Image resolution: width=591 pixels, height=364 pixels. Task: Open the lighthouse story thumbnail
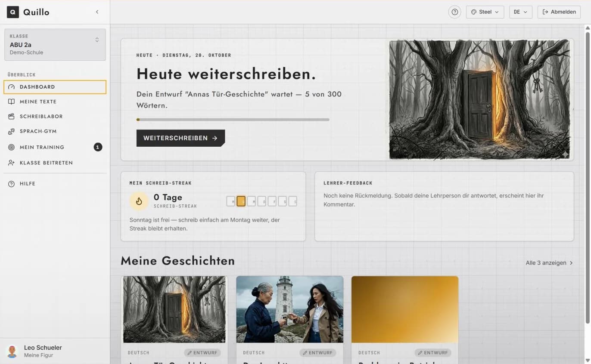pyautogui.click(x=289, y=309)
